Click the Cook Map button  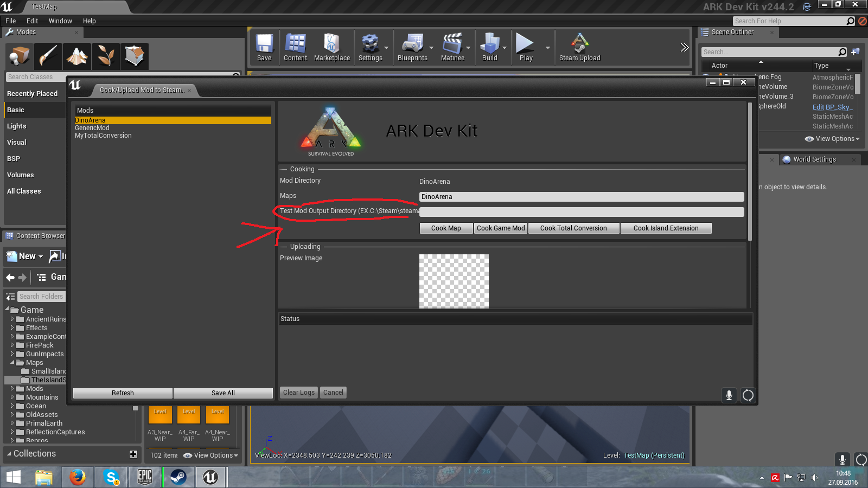point(446,228)
